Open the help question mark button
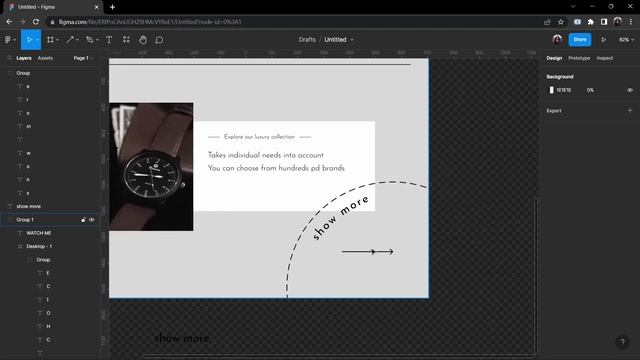640x360 pixels. (x=622, y=342)
